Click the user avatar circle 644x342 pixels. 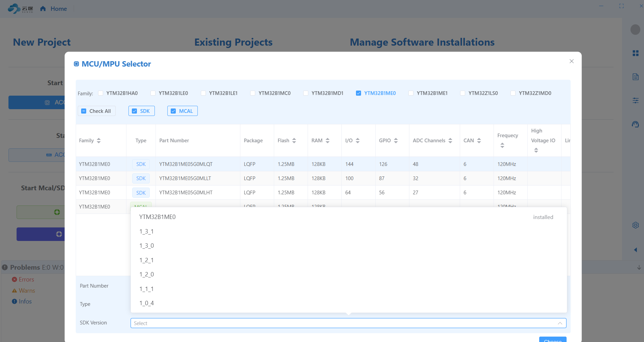pos(635,29)
